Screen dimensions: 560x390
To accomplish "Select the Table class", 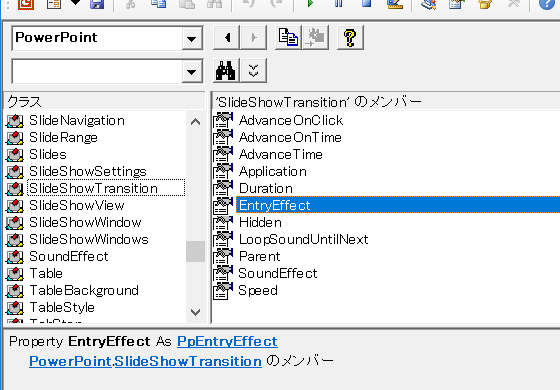I will pos(46,273).
